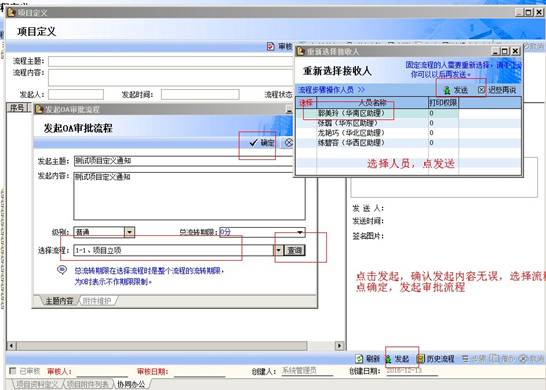Click the 发送 send button in recipient dialog
Viewport: 546px width, 390px height.
pyautogui.click(x=456, y=90)
